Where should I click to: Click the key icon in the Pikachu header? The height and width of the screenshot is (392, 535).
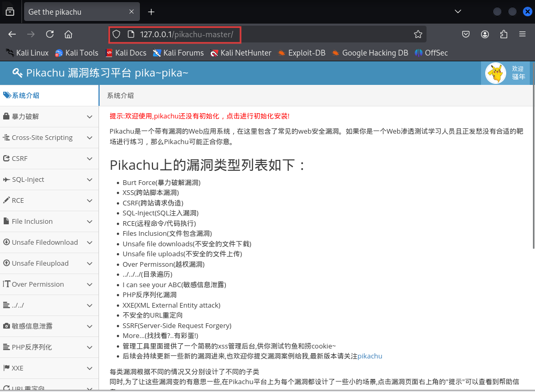point(17,73)
